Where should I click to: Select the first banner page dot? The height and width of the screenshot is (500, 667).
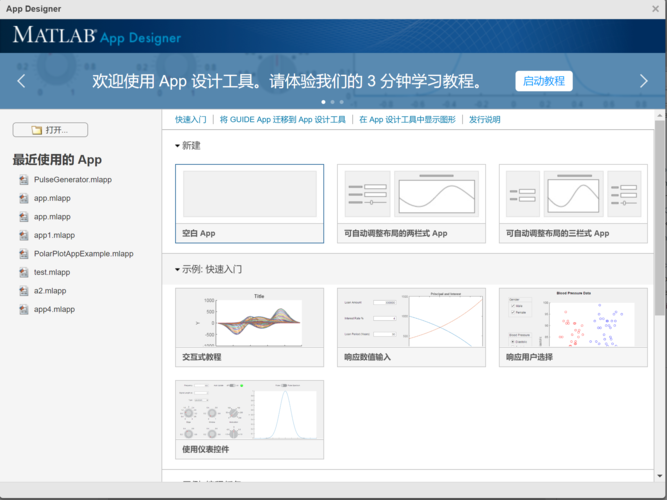[323, 102]
